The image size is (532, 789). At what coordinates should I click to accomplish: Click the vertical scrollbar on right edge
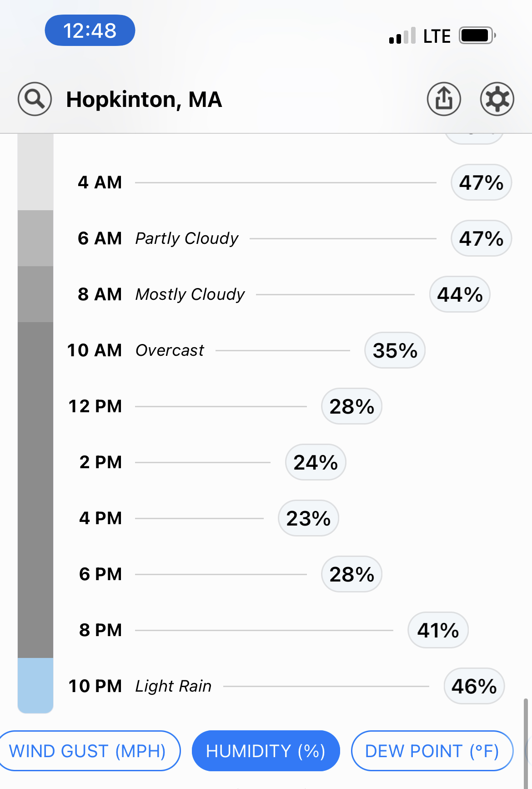tap(526, 742)
